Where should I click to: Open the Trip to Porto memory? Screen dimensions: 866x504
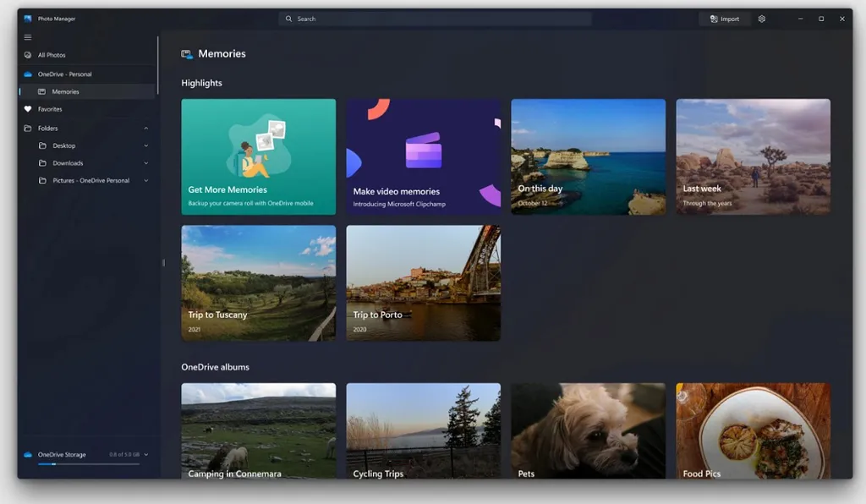pyautogui.click(x=424, y=282)
